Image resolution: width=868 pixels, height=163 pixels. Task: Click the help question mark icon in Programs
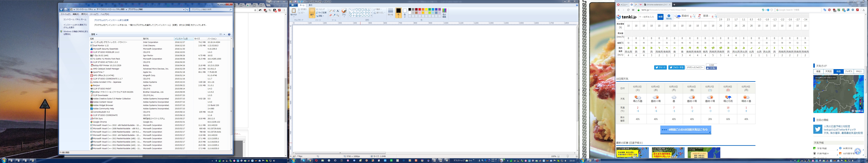point(229,34)
